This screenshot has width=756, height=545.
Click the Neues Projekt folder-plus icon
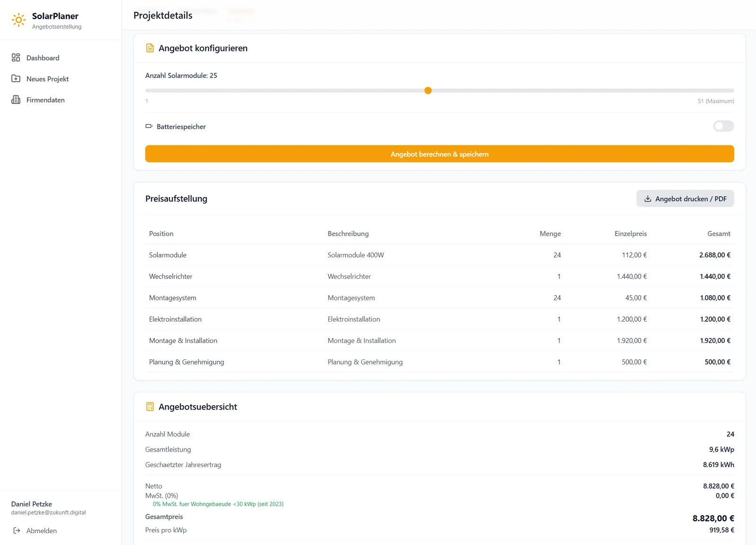tap(16, 78)
